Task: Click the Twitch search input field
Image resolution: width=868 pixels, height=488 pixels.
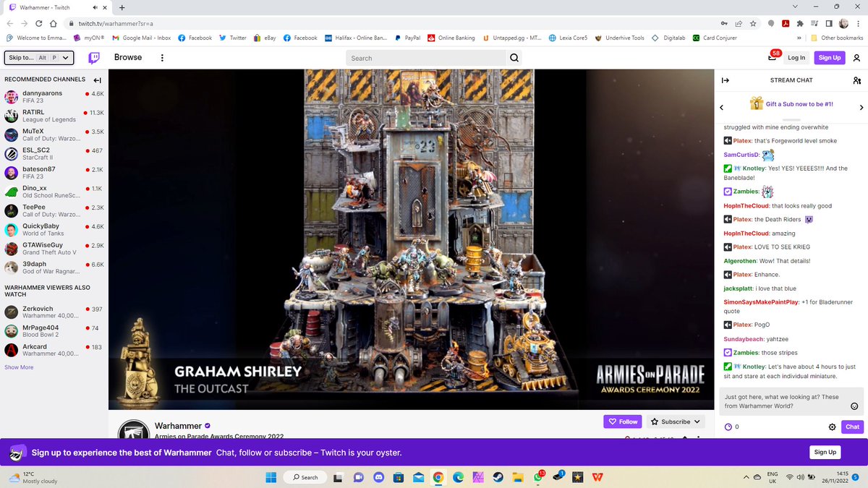Action: [425, 58]
